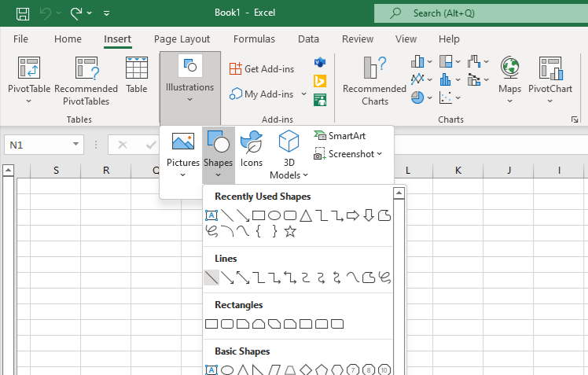
Task: Click the Visio Data Visualizer add-in icon
Action: click(x=320, y=62)
